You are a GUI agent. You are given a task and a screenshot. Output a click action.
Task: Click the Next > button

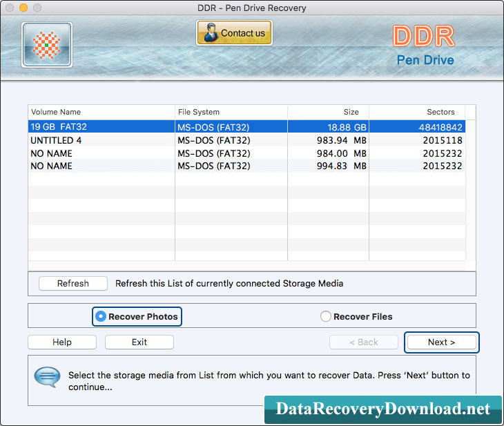442,342
